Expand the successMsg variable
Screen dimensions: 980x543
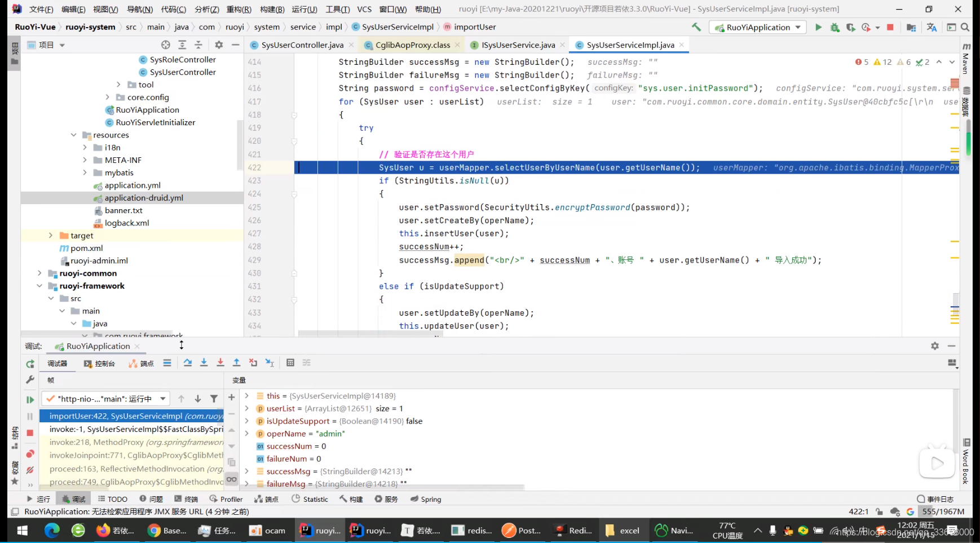click(x=246, y=471)
